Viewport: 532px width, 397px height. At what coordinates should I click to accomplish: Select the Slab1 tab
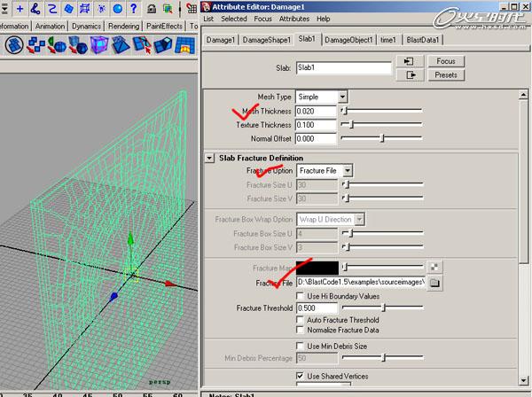coord(307,39)
